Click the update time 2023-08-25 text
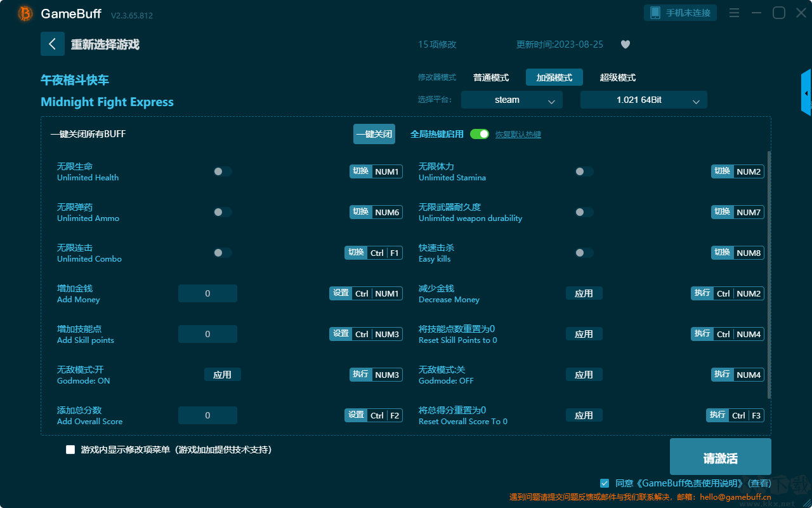812x508 pixels. [560, 44]
